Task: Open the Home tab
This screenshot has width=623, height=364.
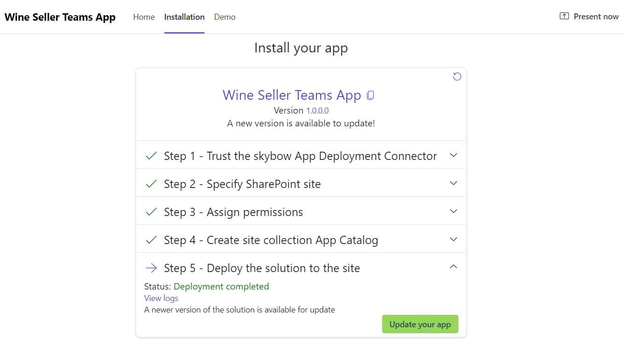Action: click(x=144, y=17)
